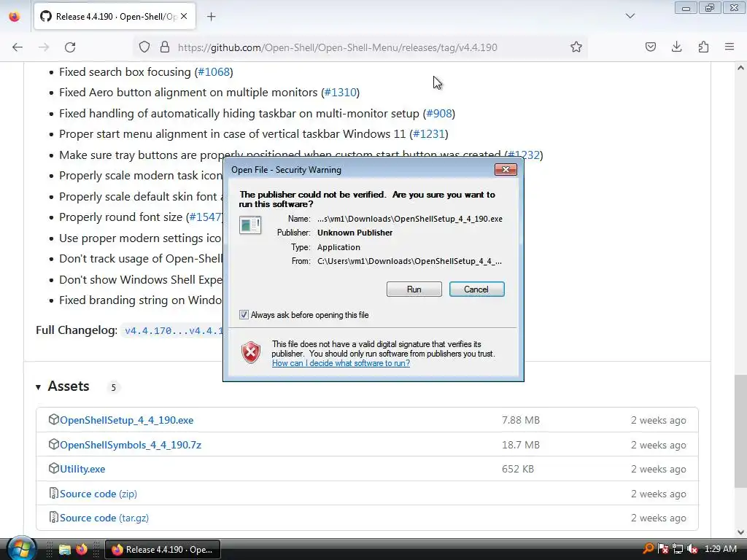Download Source code (tar.gz)
The height and width of the screenshot is (560, 747).
(x=104, y=518)
